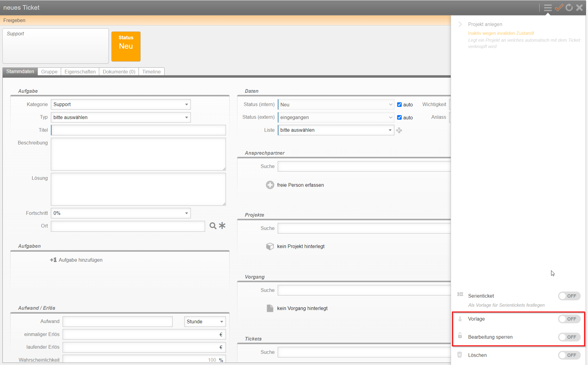588x365 pixels.
Task: Open the Fortschritt dropdown showing 0%
Action: tap(121, 213)
